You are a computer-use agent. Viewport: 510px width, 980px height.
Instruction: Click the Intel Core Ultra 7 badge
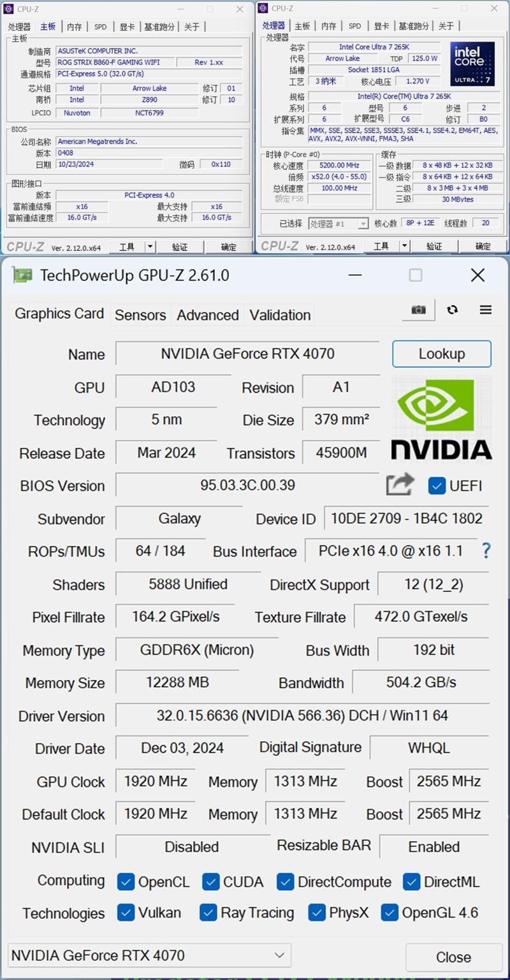[x=472, y=63]
